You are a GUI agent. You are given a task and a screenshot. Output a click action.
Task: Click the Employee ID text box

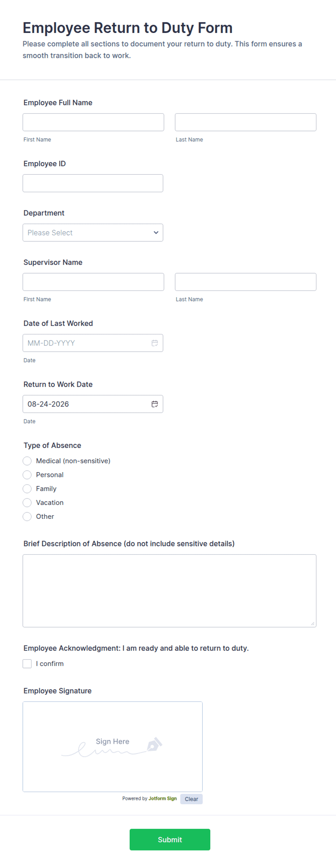point(93,183)
